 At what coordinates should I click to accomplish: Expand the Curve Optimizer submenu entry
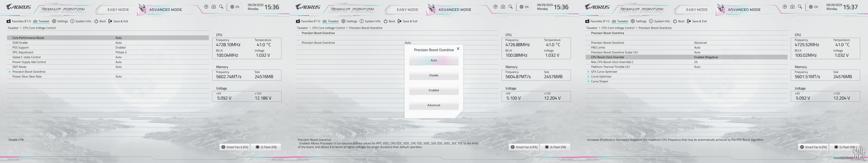click(x=601, y=77)
